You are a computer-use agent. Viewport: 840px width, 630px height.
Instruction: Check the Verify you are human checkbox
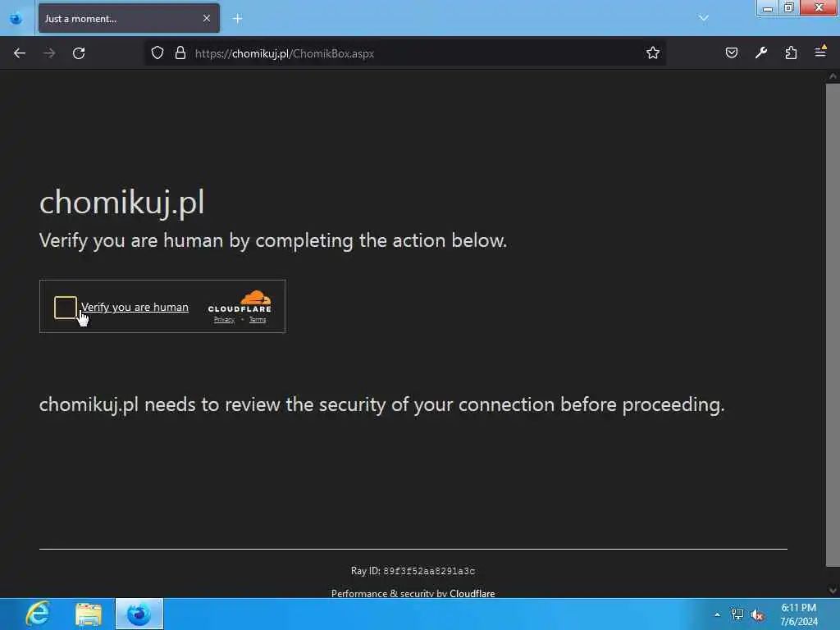(x=66, y=308)
